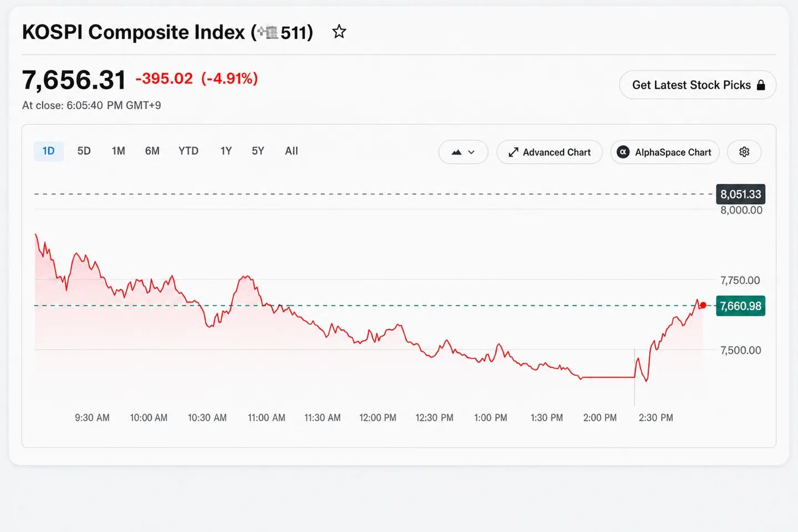Add KOSPI to watchlist with star icon

coord(339,32)
